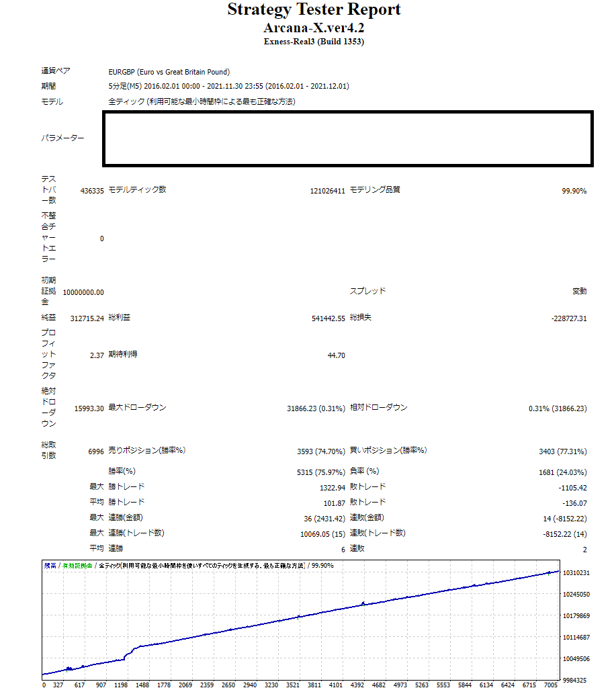Image resolution: width=616 pixels, height=692 pixels.
Task: Click chart axis value "10049506"
Action: click(x=576, y=659)
